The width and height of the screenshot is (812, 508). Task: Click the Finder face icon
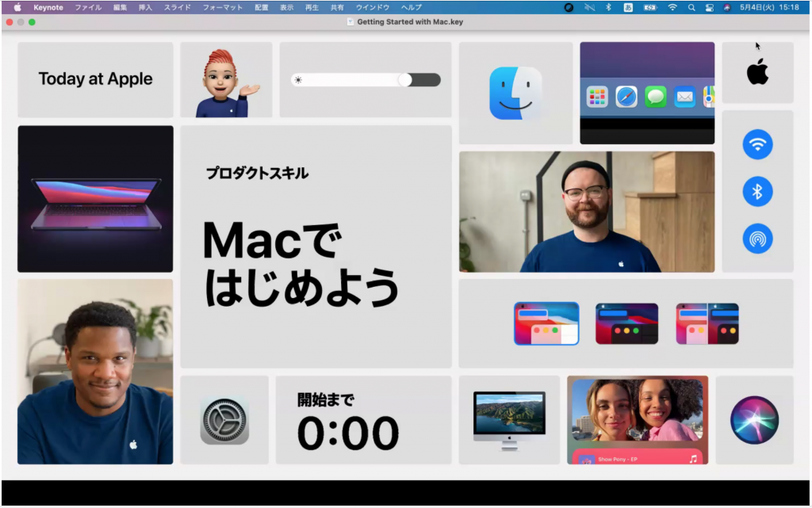(515, 93)
